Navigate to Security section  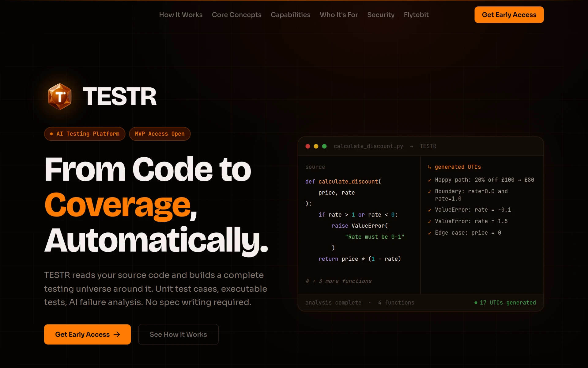(x=381, y=15)
